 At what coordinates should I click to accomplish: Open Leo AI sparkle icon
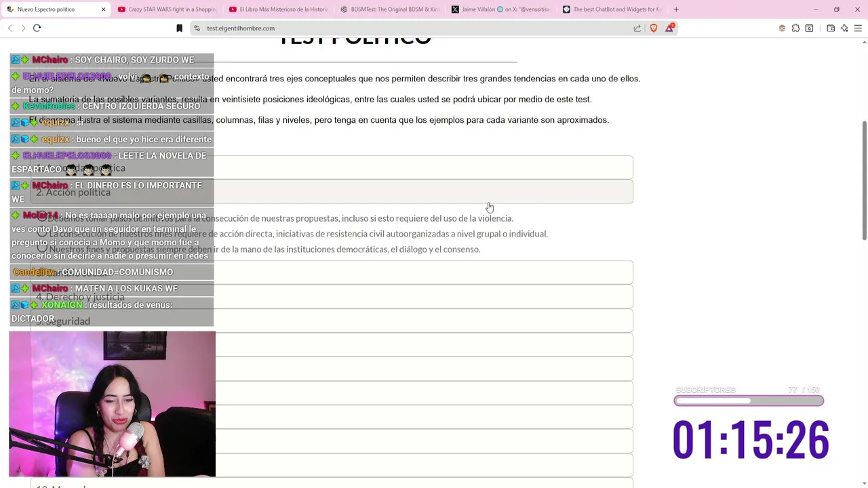coord(844,28)
